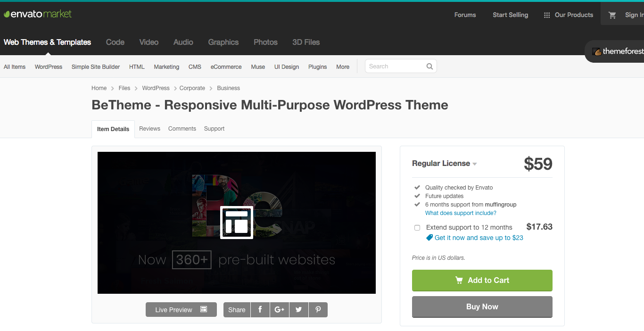This screenshot has height=331, width=644.
Task: Open the Regular License dropdown
Action: point(445,164)
